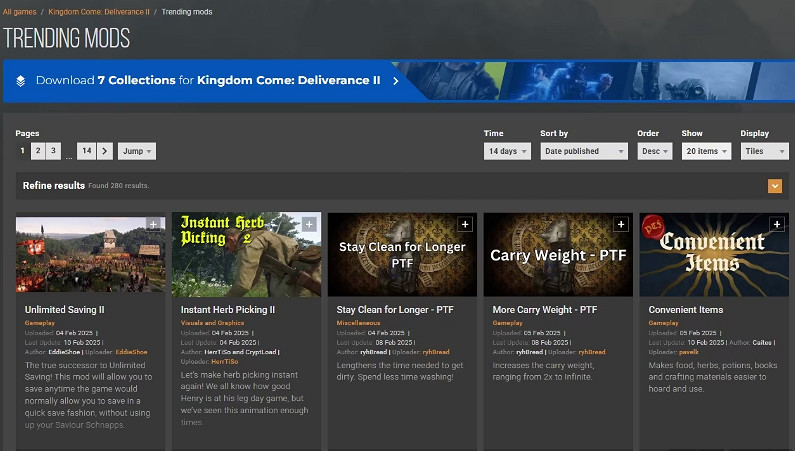This screenshot has width=795, height=451.
Task: Open the Display dropdown set to Tiles
Action: pos(764,151)
